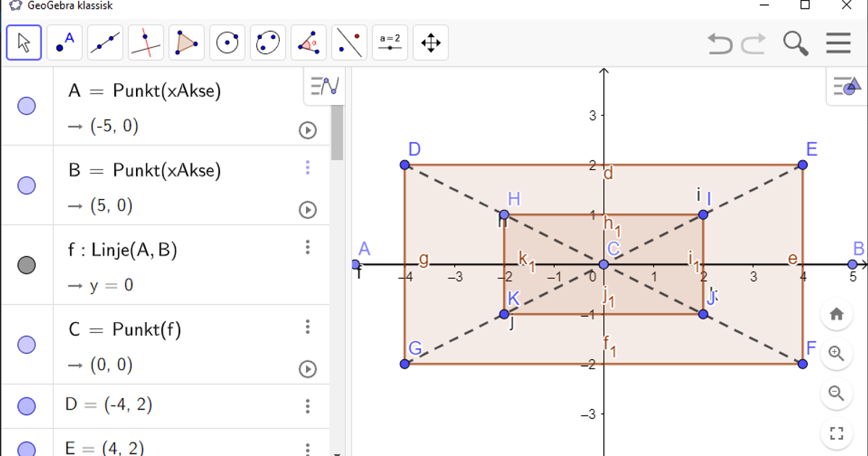Image resolution: width=868 pixels, height=456 pixels.
Task: Select point B on the x-axis
Action: [853, 264]
